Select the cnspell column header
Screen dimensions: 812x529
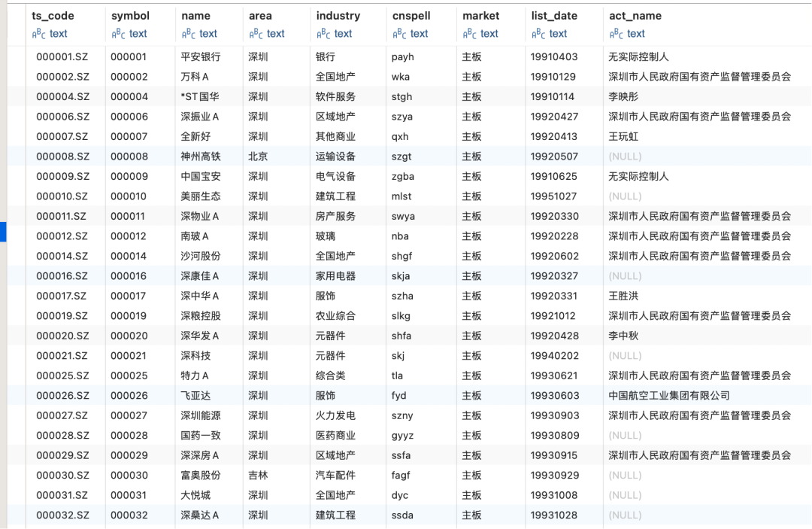411,16
